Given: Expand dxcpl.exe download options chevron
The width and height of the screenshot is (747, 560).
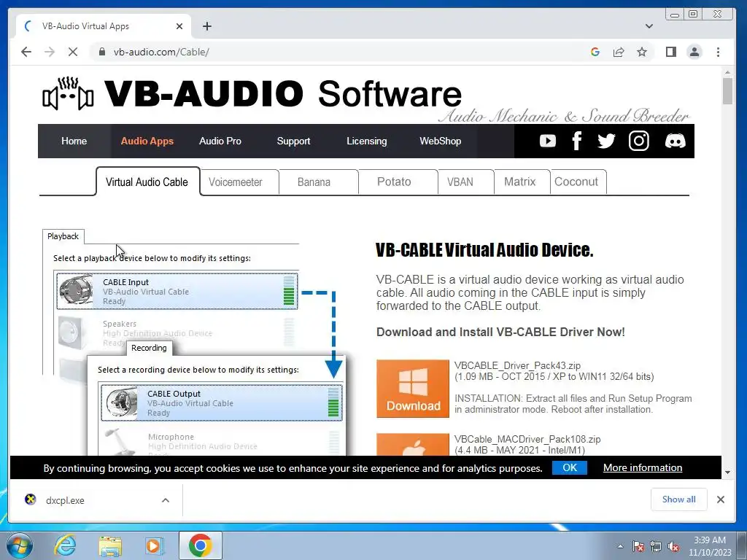Looking at the screenshot, I should pos(166,500).
